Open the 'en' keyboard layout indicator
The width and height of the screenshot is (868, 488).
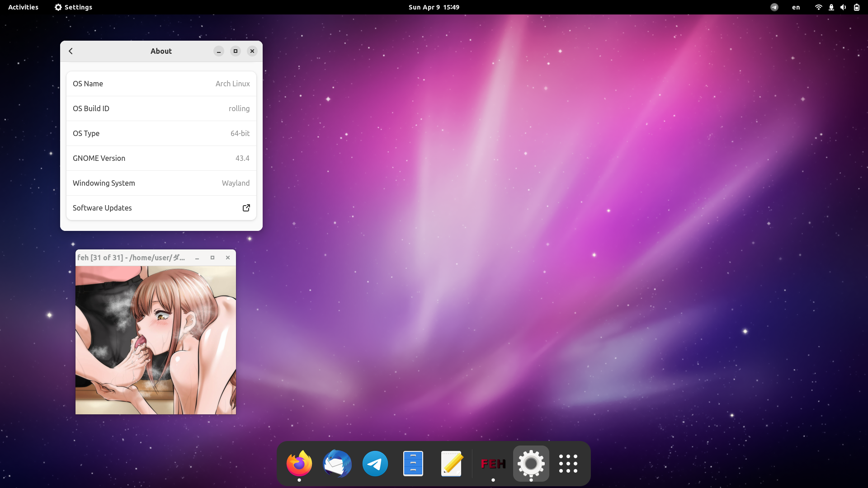click(x=796, y=7)
